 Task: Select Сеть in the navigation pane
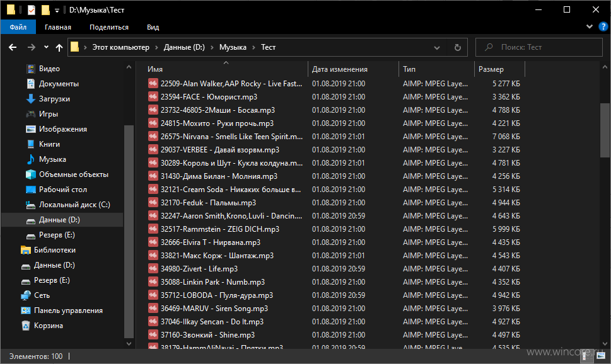pos(35,295)
